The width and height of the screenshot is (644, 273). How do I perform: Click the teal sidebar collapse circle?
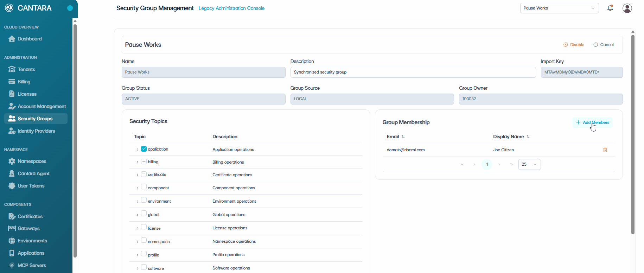pyautogui.click(x=70, y=8)
